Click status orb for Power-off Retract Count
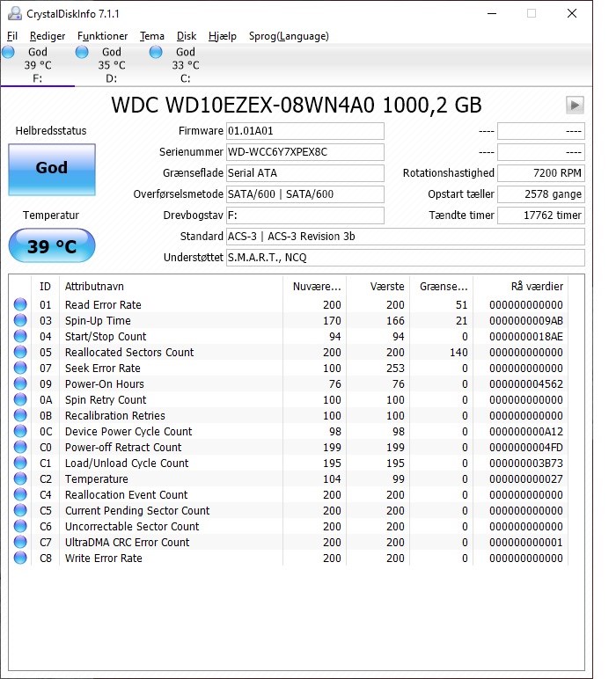616x679 pixels. click(20, 447)
